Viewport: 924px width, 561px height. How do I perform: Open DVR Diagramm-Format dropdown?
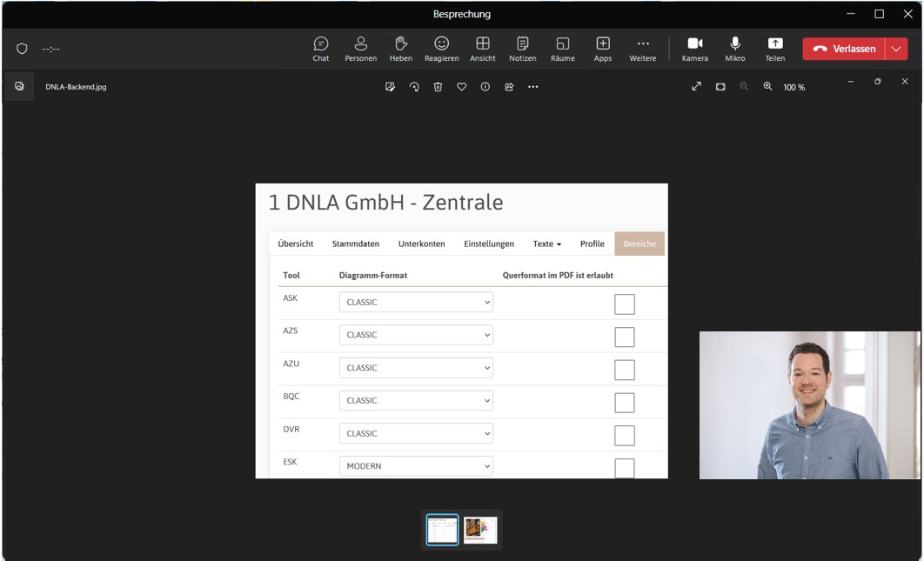pos(416,433)
